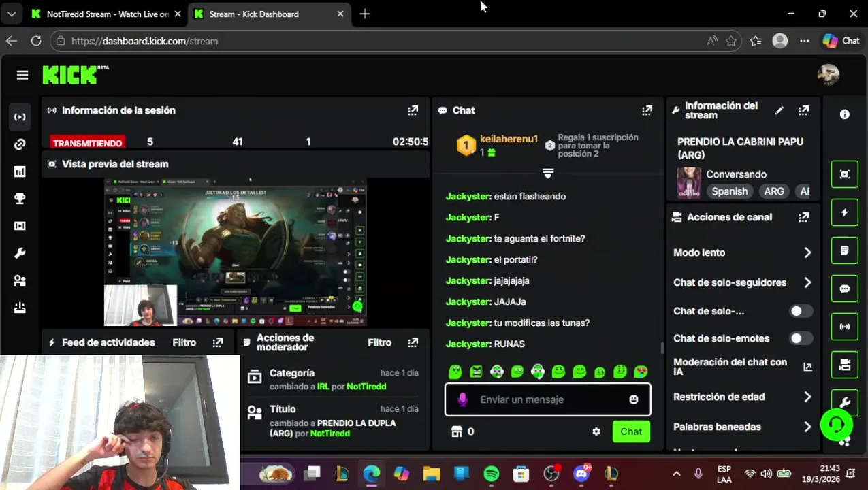
Task: Click the chat scrollbar
Action: [x=662, y=348]
